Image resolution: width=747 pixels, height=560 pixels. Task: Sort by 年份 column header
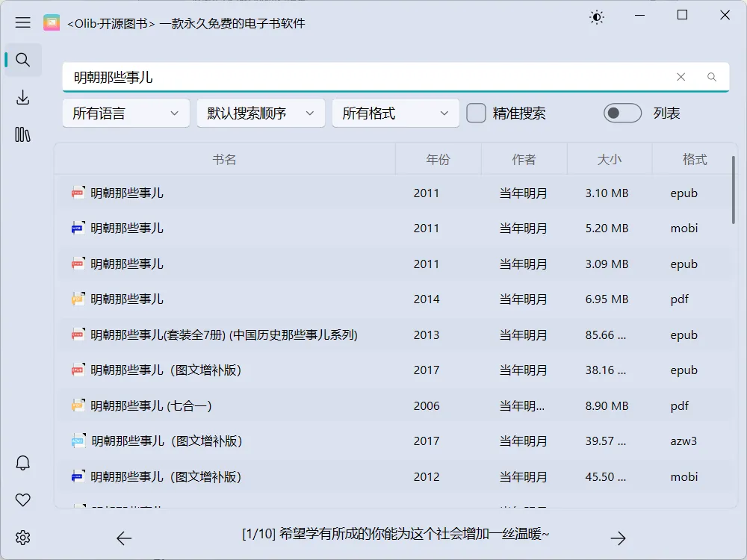[438, 159]
